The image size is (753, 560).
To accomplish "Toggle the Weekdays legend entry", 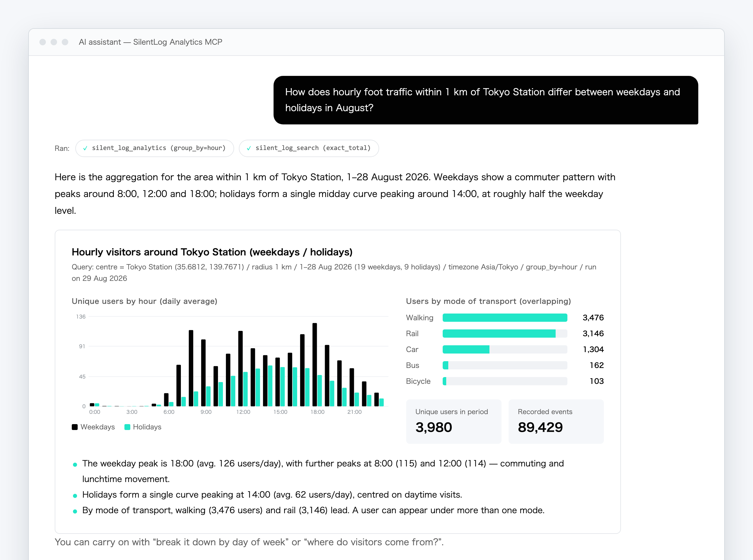I will [93, 427].
